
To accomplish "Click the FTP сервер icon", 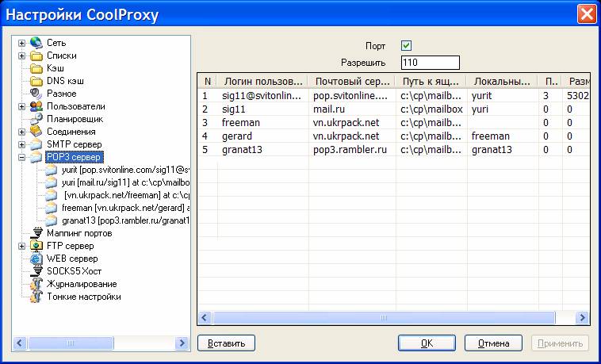I will click(36, 246).
